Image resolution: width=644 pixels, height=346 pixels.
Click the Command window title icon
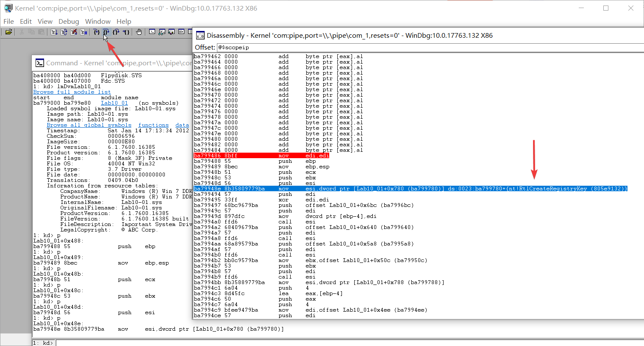pos(39,63)
